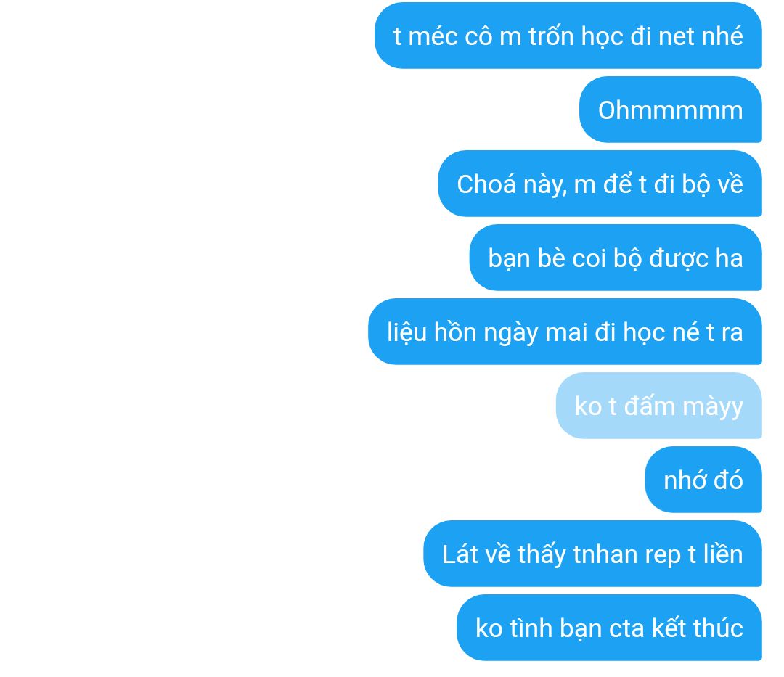Viewport: 784px width, 677px height.
Task: Select the message 't méc cô m trốn học'
Action: click(x=568, y=36)
